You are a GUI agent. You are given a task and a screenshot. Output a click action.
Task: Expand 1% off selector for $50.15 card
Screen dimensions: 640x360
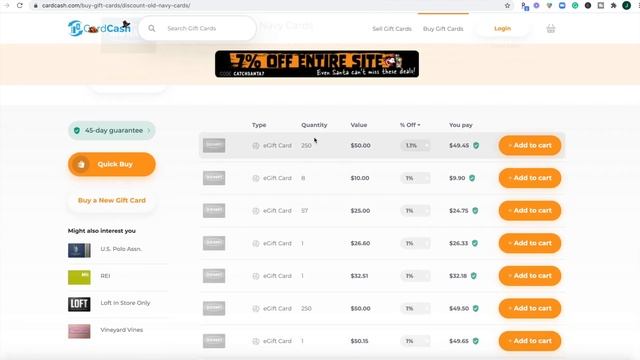[x=415, y=341]
